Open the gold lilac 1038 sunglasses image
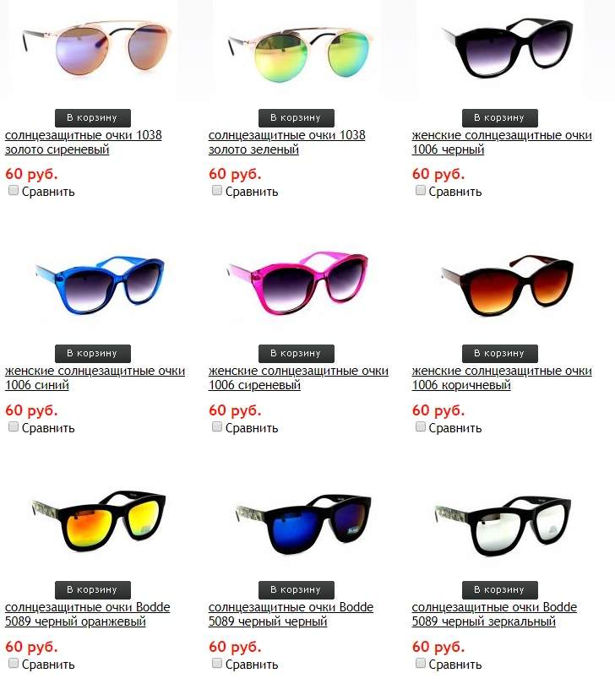Viewport: 615px width, 700px height. click(x=93, y=50)
